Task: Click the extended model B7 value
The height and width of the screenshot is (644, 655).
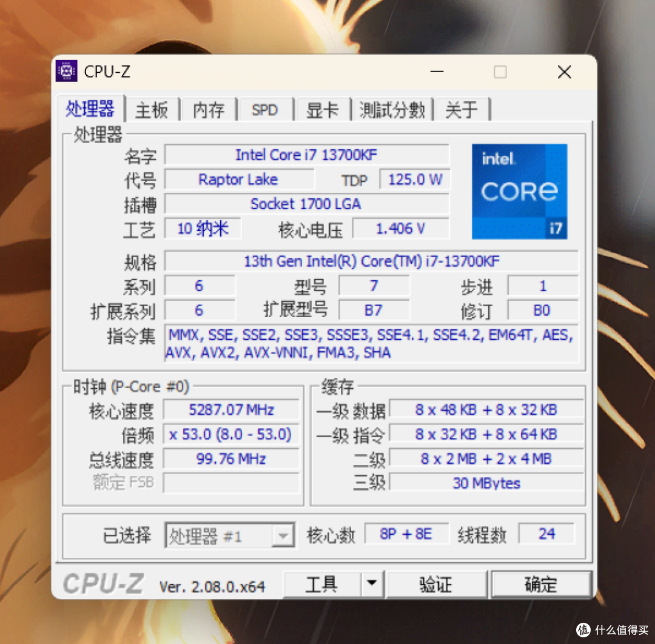Action: coord(374,310)
